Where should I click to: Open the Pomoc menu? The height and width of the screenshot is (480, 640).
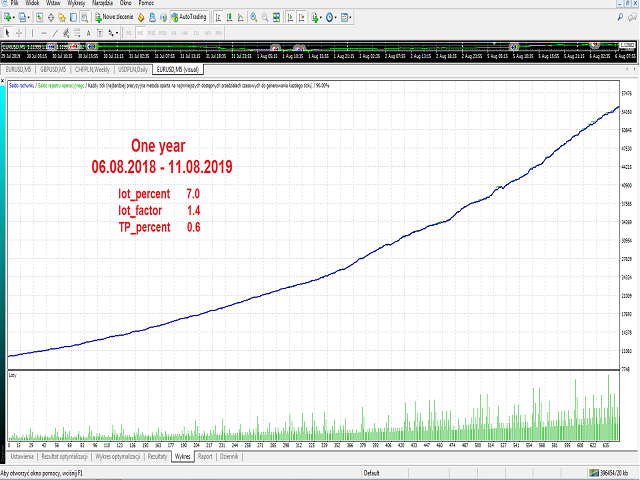pyautogui.click(x=146, y=3)
